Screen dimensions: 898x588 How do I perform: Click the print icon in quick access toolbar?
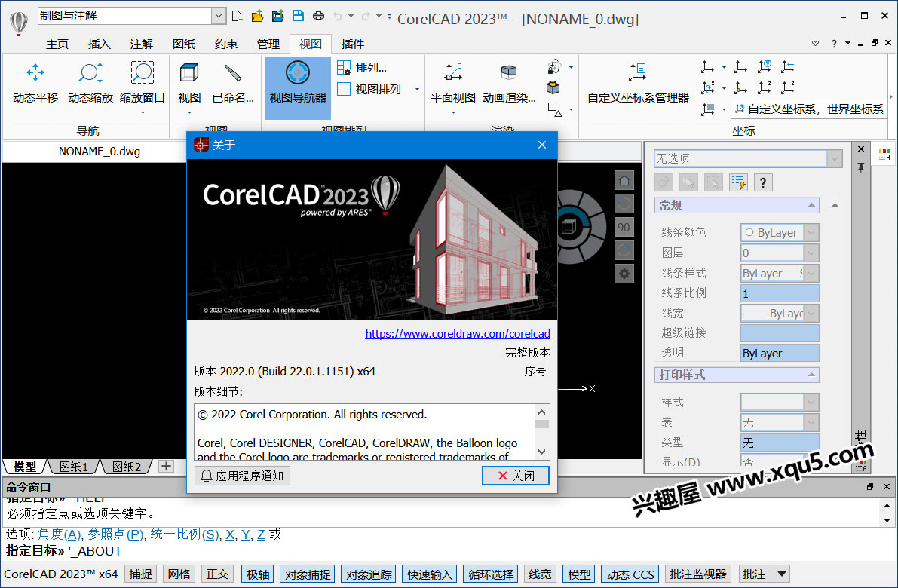click(318, 16)
